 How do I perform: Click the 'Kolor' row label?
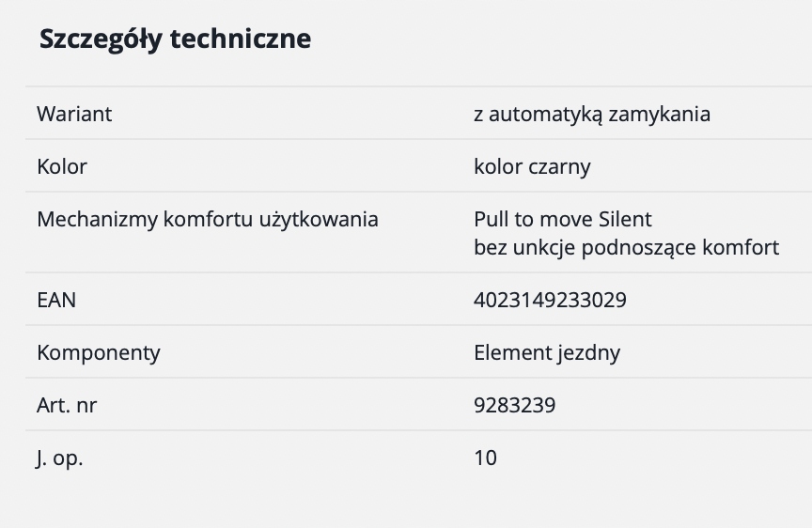pyautogui.click(x=62, y=166)
